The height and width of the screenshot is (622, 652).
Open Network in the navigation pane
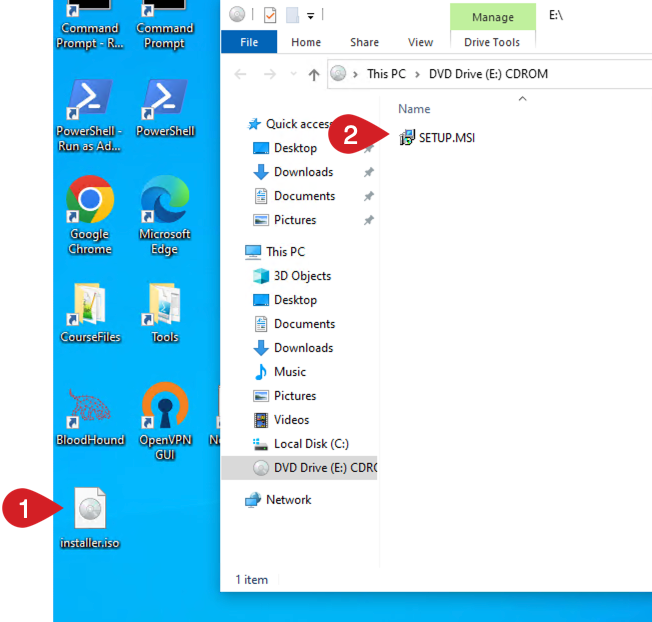[288, 500]
